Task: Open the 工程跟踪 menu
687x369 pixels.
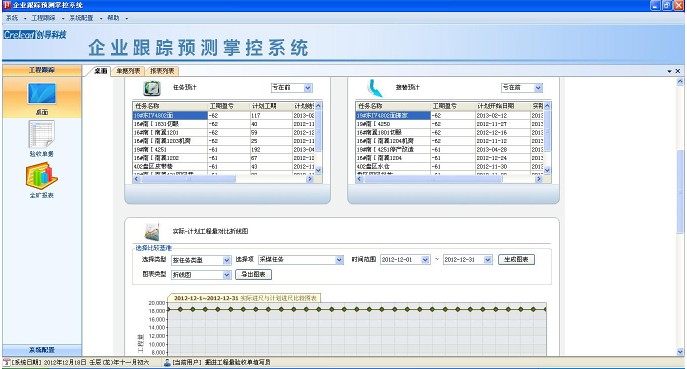Action: (x=43, y=18)
